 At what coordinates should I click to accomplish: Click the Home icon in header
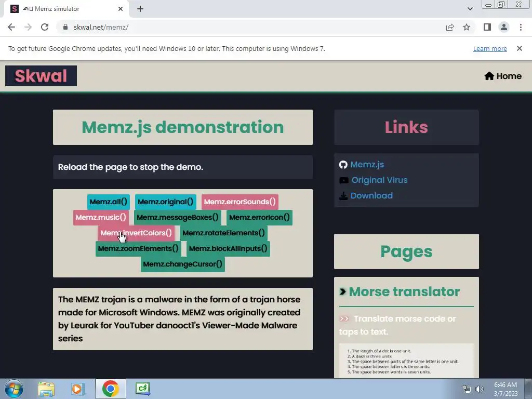(x=489, y=76)
